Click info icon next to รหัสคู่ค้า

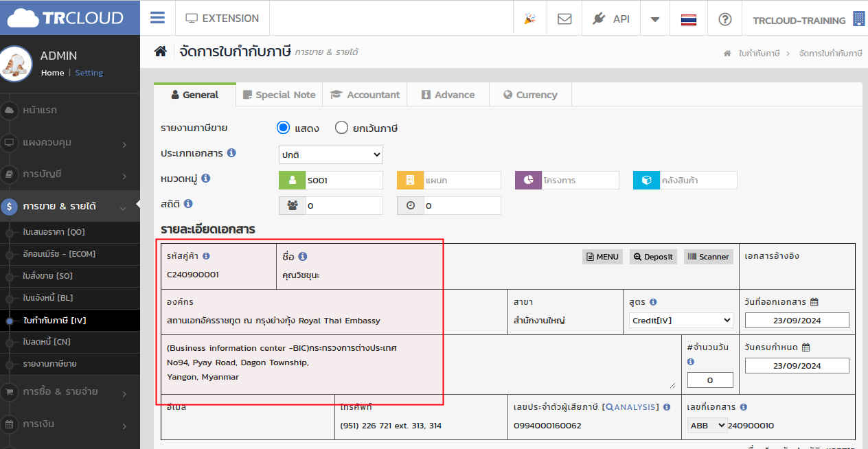pos(206,256)
